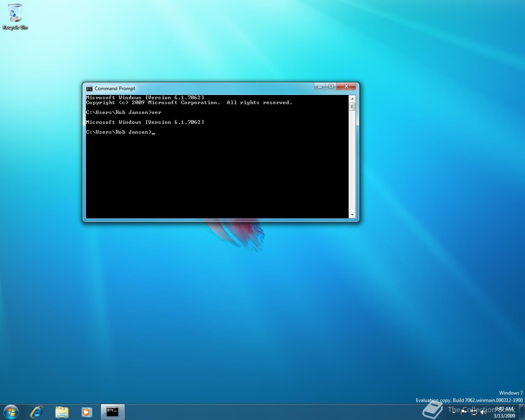
Task: Open Windows Explorer from the taskbar
Action: click(62, 412)
